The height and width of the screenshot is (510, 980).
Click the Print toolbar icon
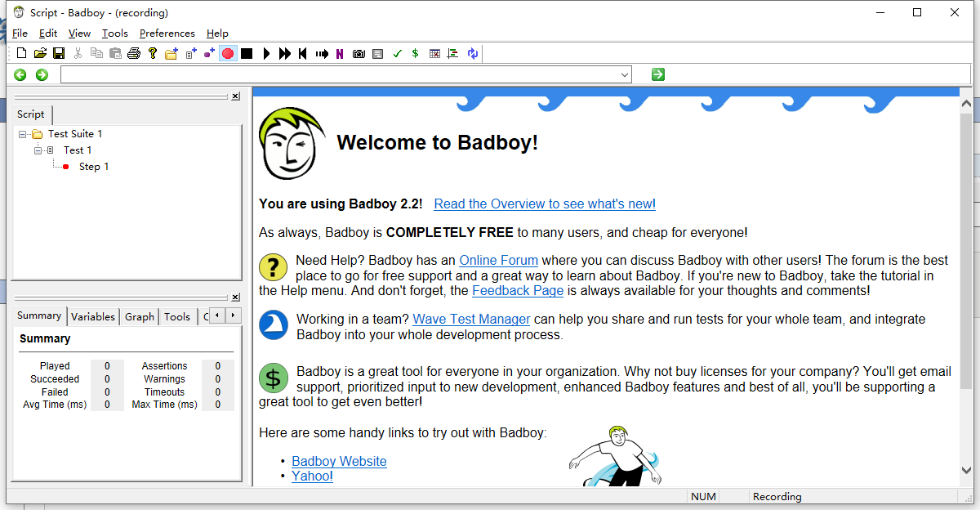click(x=134, y=53)
